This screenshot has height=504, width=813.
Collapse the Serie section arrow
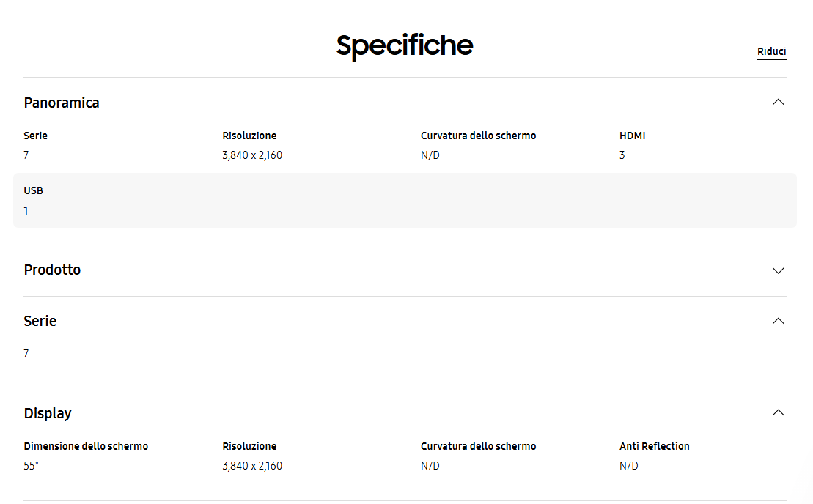click(778, 322)
